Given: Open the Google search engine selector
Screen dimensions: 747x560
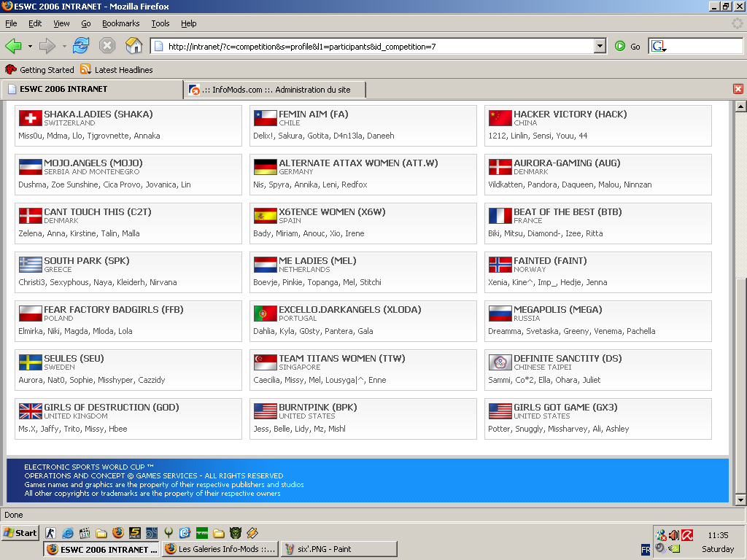Looking at the screenshot, I should click(659, 46).
